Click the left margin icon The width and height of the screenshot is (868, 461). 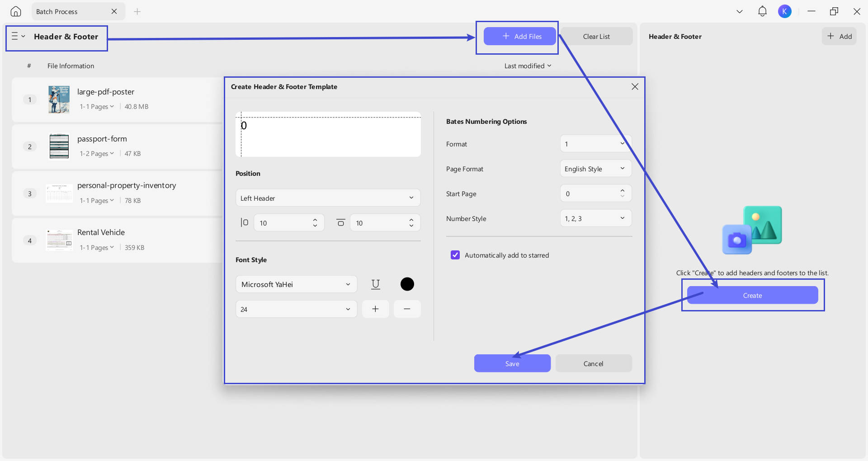click(244, 222)
